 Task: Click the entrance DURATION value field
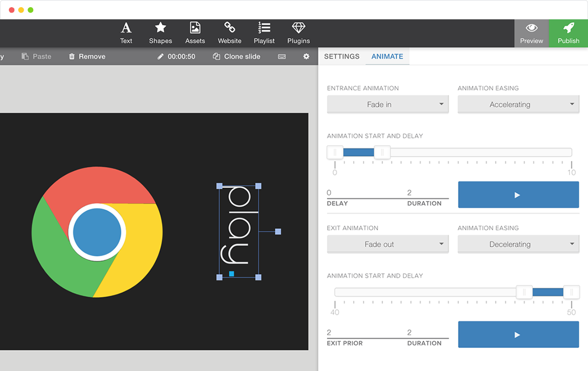428,193
